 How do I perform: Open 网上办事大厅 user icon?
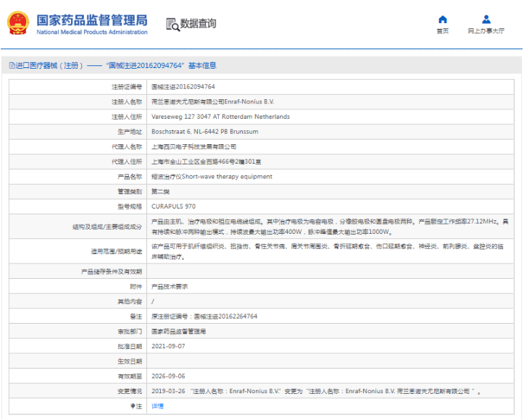pyautogui.click(x=486, y=20)
